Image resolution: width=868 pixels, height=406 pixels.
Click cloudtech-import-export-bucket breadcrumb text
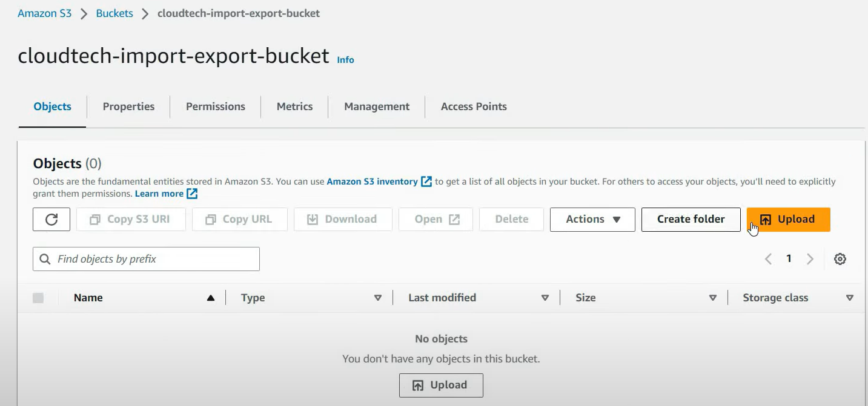(239, 13)
